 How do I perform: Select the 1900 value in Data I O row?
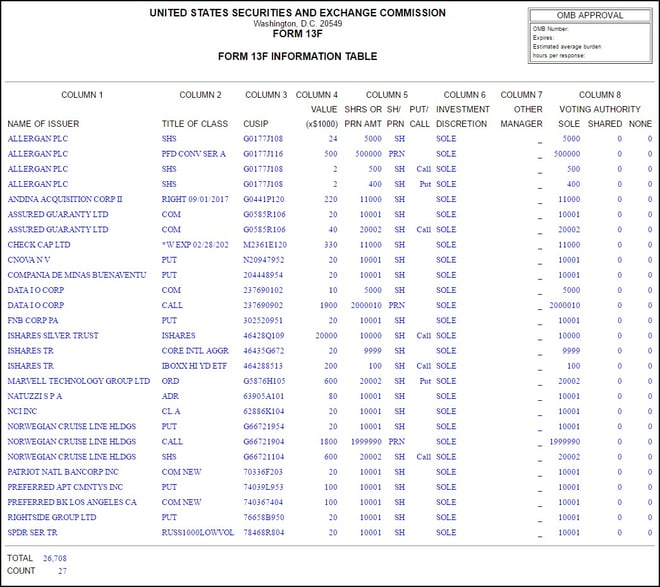(x=329, y=305)
